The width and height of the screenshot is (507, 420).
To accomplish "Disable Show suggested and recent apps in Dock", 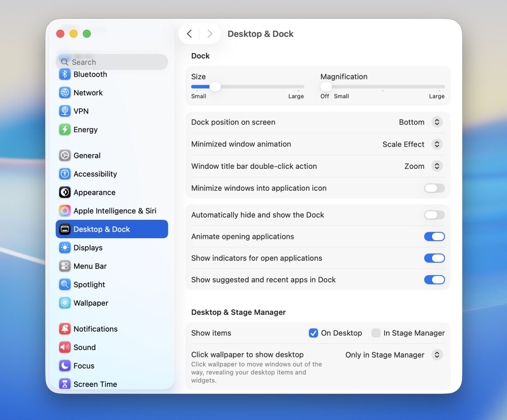I will 434,280.
